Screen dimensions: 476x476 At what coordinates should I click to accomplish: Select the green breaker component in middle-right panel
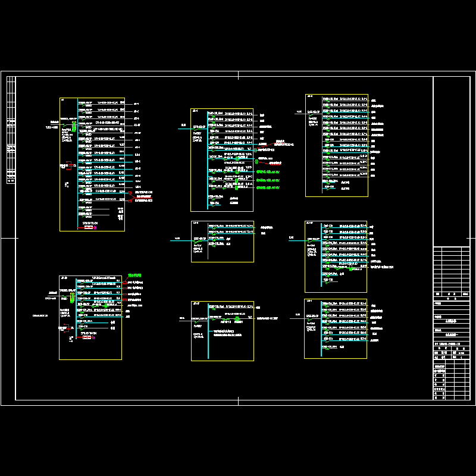click(351, 269)
